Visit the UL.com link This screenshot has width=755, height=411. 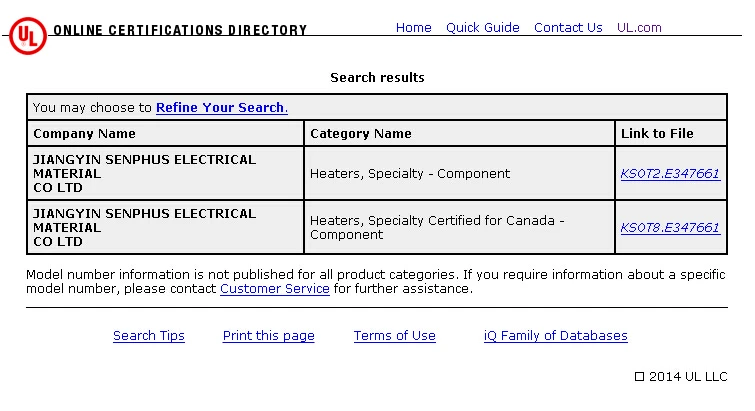[639, 28]
